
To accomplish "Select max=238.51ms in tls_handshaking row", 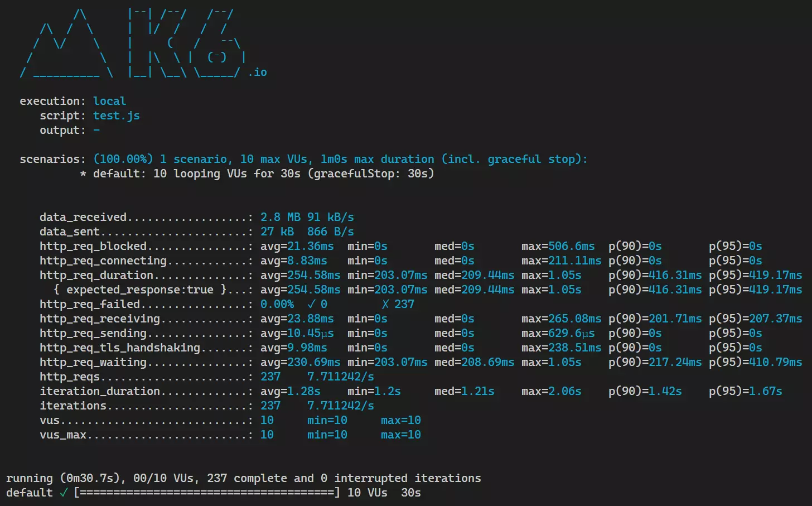I will click(x=562, y=348).
